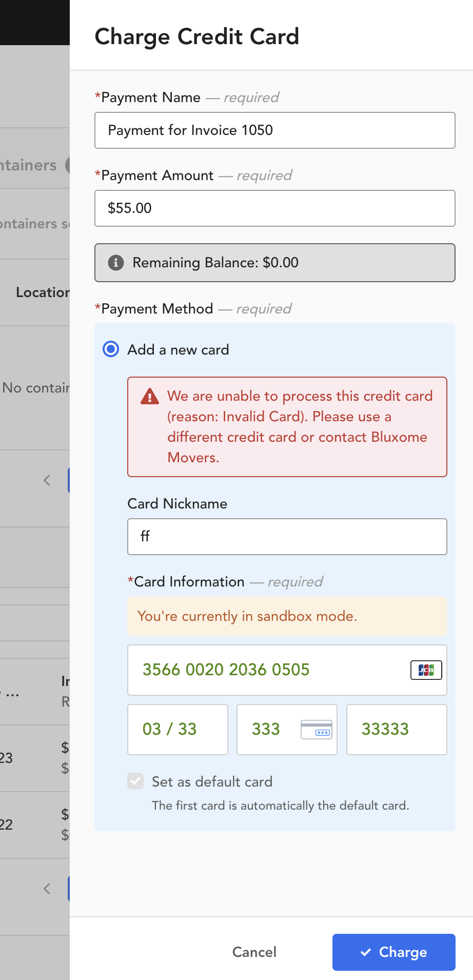
Task: Select the Add a new card radio
Action: tap(111, 349)
